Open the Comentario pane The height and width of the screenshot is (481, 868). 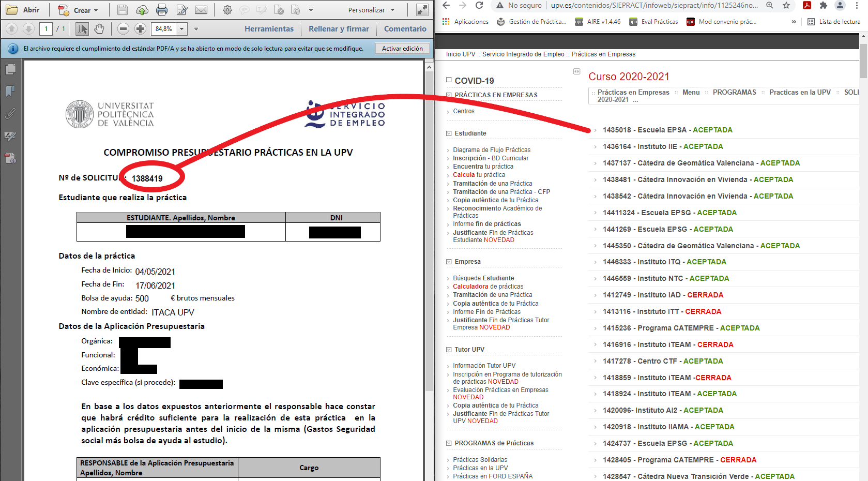pyautogui.click(x=405, y=29)
